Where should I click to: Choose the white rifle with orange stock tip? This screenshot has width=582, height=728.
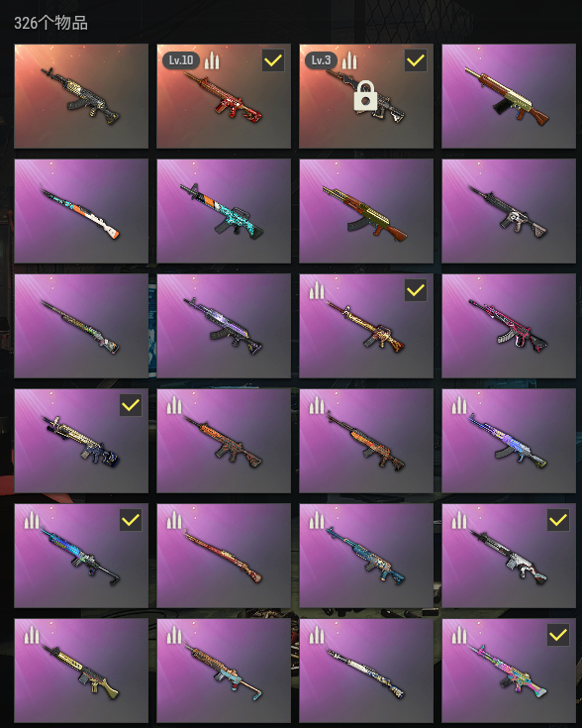tap(81, 211)
